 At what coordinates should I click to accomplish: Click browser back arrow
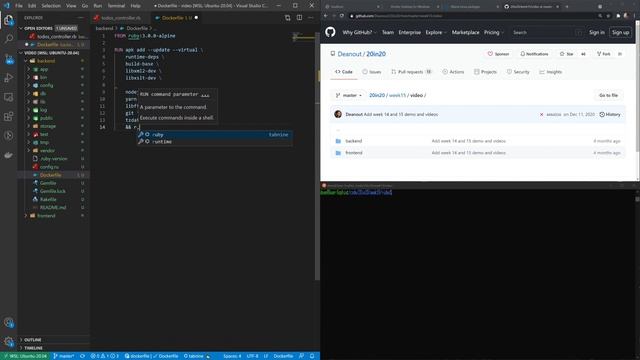tap(326, 16)
